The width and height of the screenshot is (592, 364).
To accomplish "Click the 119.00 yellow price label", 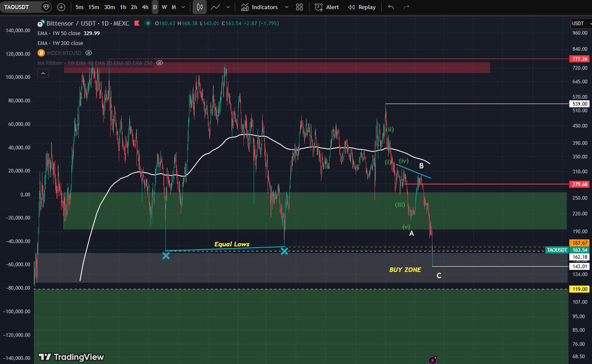I will click(579, 289).
